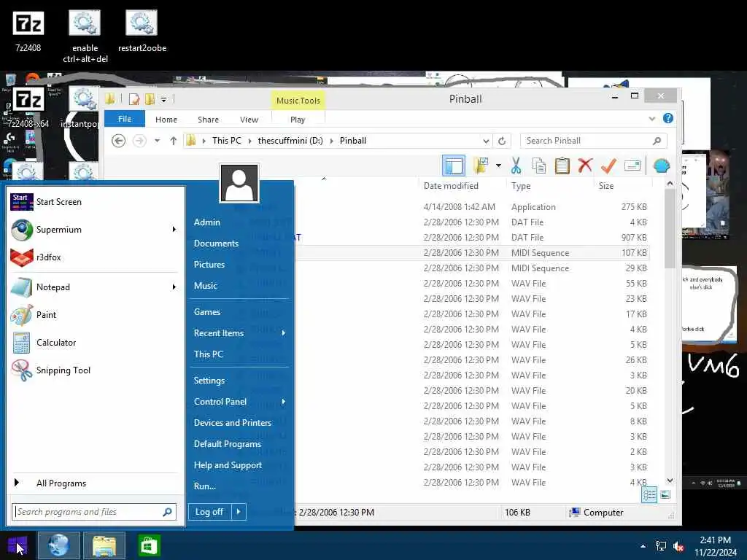This screenshot has width=747, height=560.
Task: Click the red X Delete icon
Action: click(585, 166)
